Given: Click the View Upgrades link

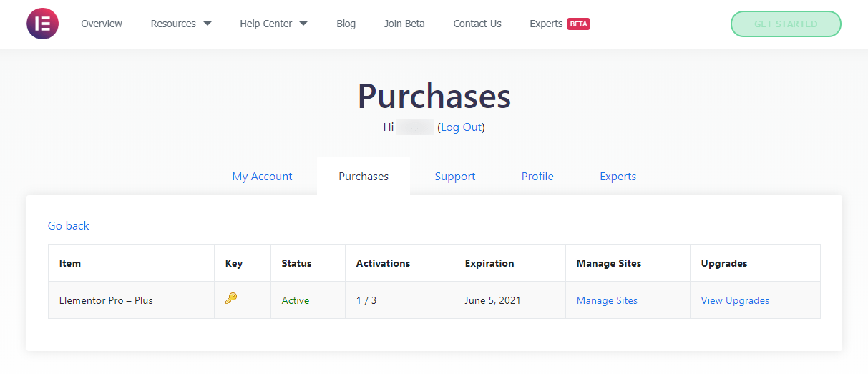Looking at the screenshot, I should pos(735,300).
